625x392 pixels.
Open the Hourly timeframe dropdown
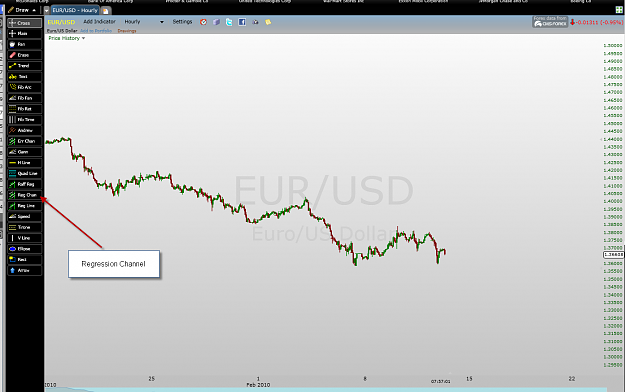tap(144, 22)
